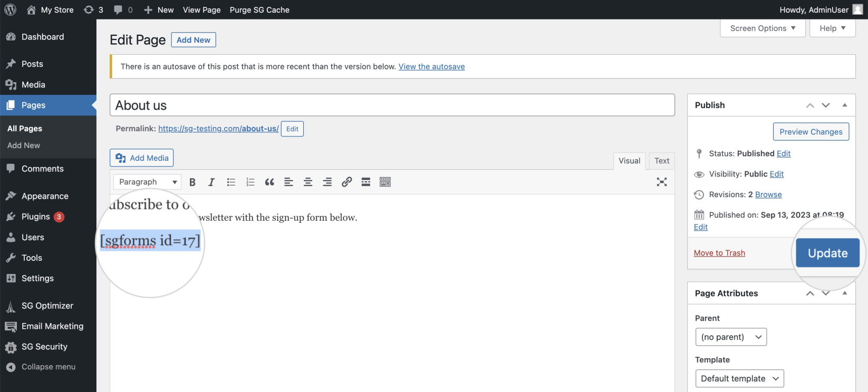The height and width of the screenshot is (392, 868).
Task: Switch to the Visual editor tab
Action: pyautogui.click(x=629, y=161)
